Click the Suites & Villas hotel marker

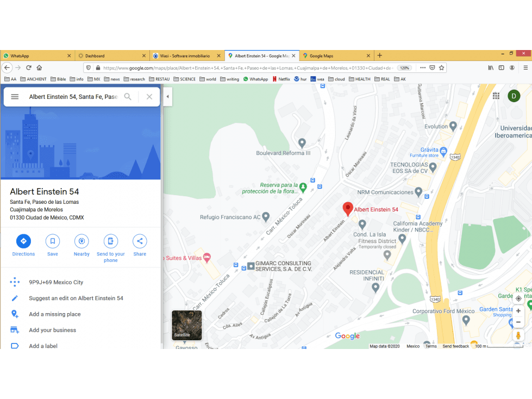pyautogui.click(x=206, y=258)
